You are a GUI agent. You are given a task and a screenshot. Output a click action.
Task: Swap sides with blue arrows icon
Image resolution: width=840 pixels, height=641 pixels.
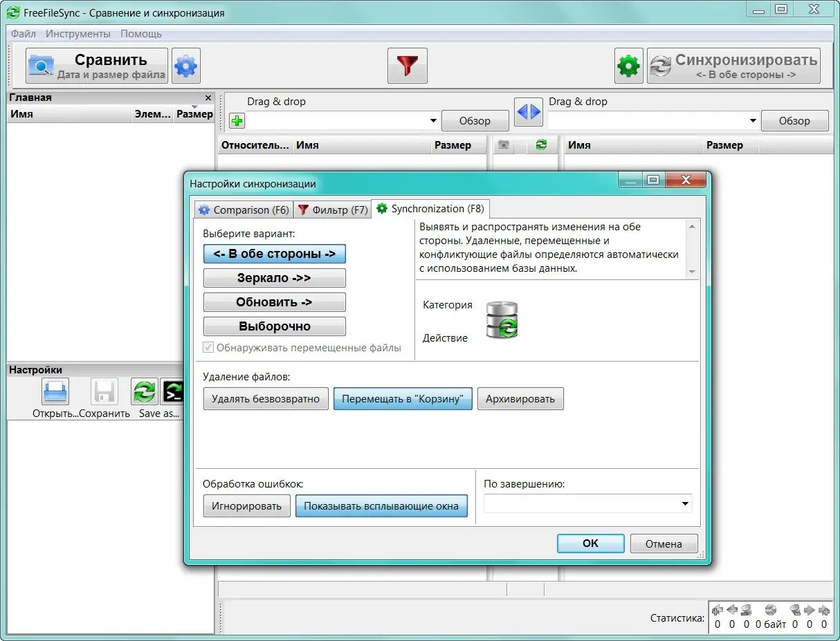click(529, 112)
